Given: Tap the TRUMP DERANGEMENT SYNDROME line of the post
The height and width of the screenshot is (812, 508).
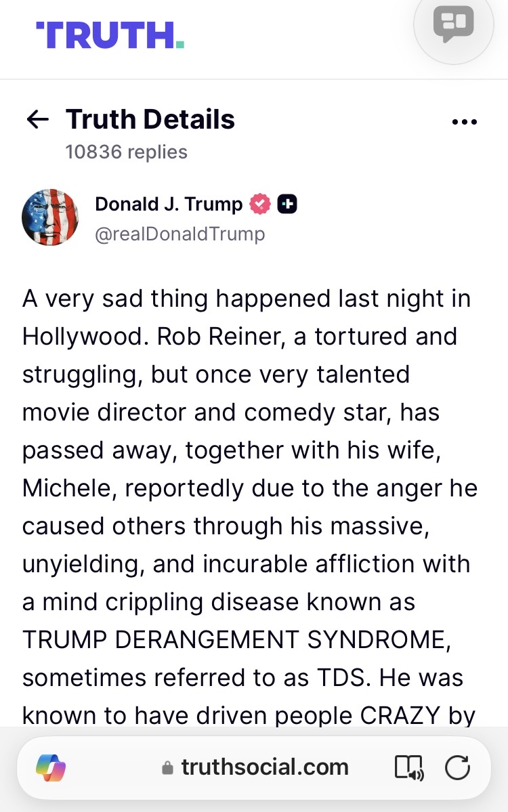Looking at the screenshot, I should (236, 640).
